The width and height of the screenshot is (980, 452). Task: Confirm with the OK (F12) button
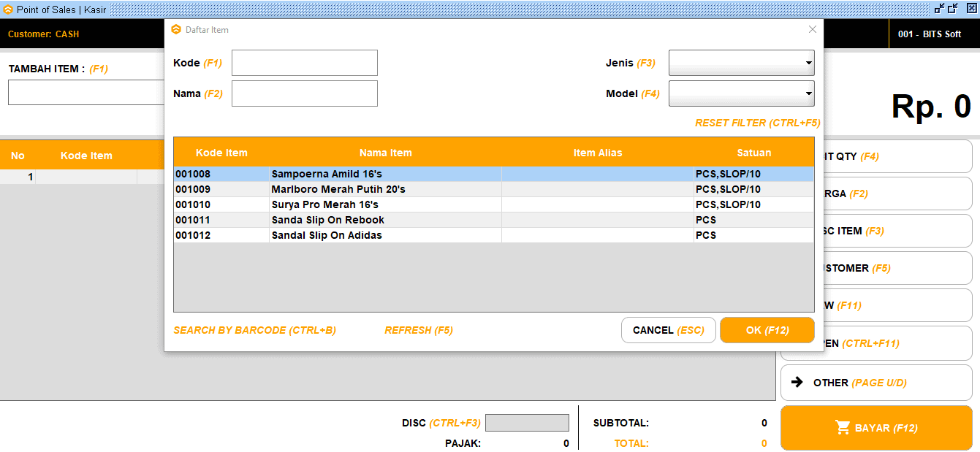(767, 331)
